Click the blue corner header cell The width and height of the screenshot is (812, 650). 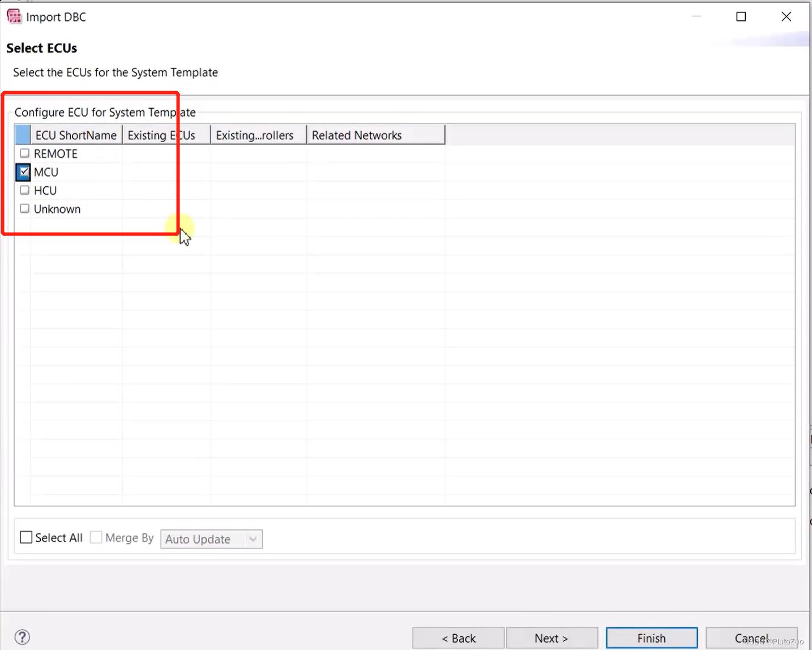[x=23, y=135]
